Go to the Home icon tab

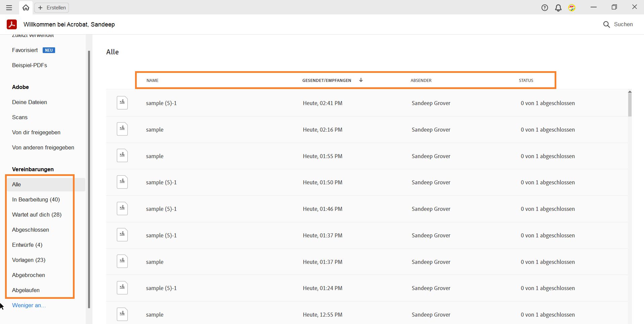pyautogui.click(x=26, y=7)
